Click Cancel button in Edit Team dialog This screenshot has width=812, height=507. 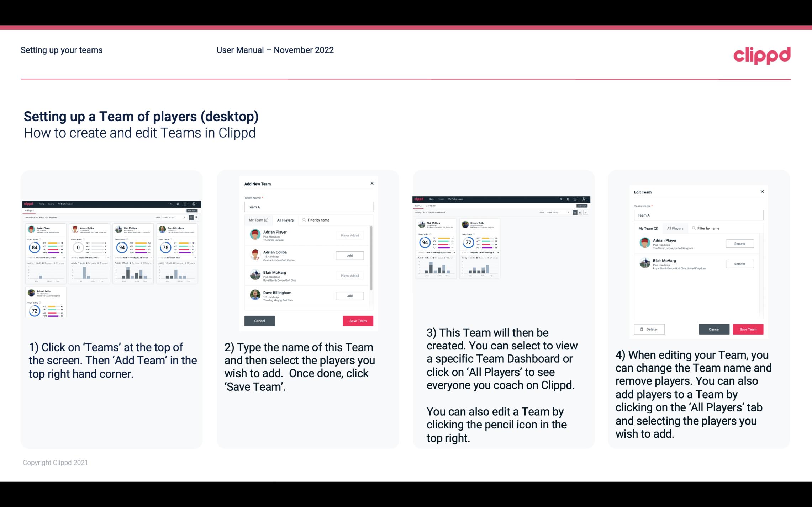[715, 329]
